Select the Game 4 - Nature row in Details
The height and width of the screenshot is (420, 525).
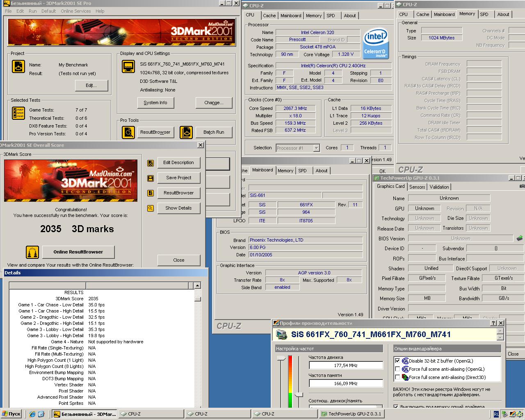(x=101, y=342)
